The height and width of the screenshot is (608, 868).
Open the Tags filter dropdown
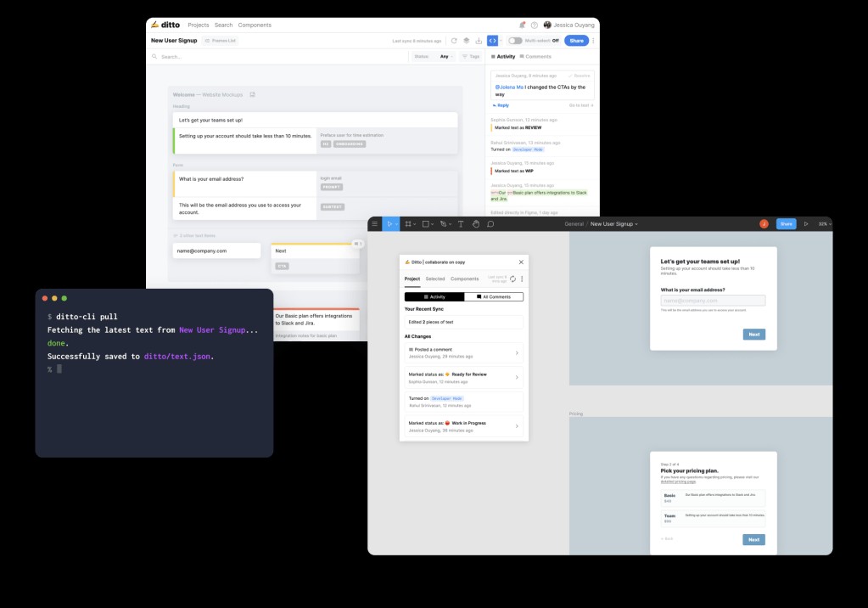(x=471, y=57)
